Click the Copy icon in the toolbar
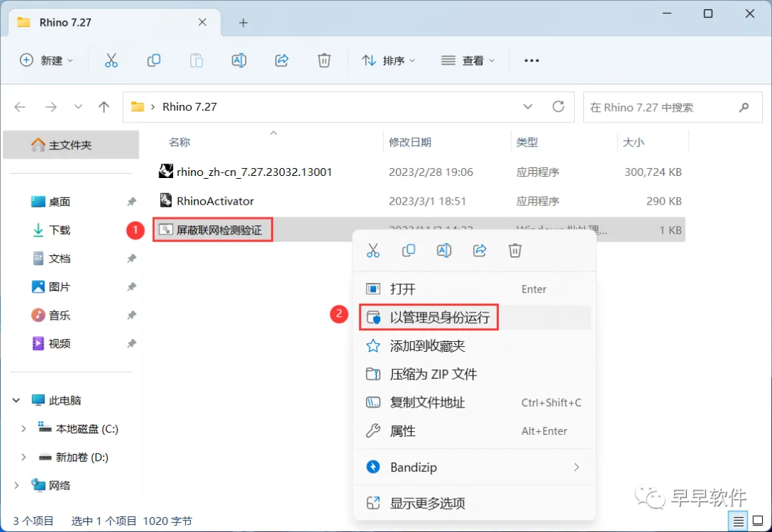This screenshot has width=772, height=532. coord(154,61)
